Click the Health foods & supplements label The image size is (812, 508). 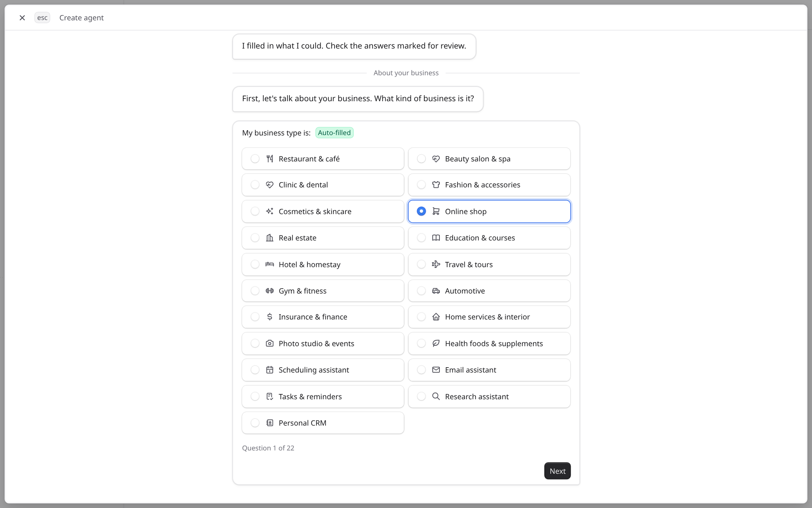[x=494, y=344]
